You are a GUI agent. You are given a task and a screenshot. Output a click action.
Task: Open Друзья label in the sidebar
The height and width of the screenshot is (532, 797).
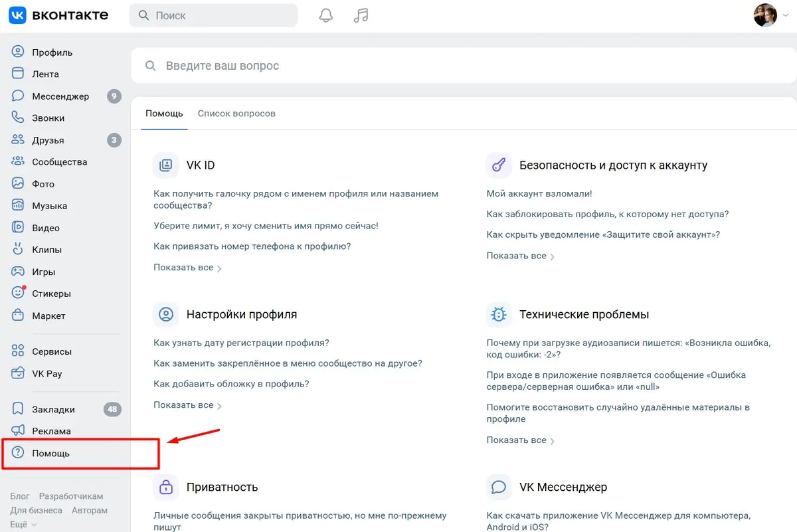[x=48, y=140]
